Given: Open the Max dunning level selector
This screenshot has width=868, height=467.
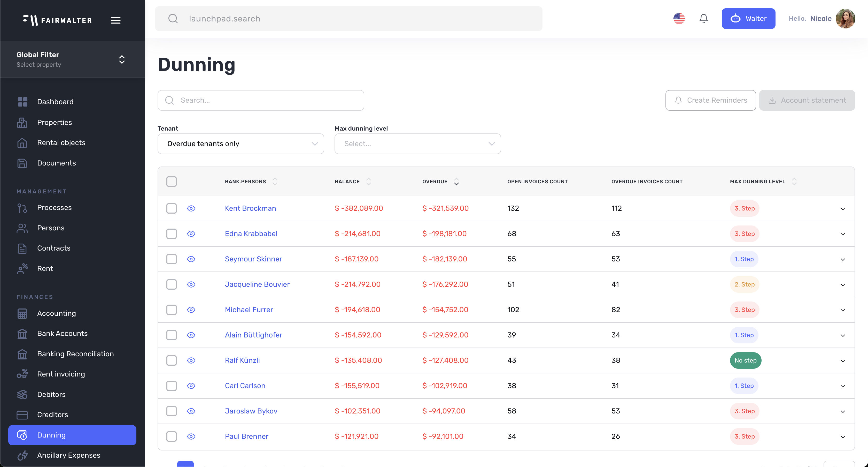Looking at the screenshot, I should click(417, 144).
